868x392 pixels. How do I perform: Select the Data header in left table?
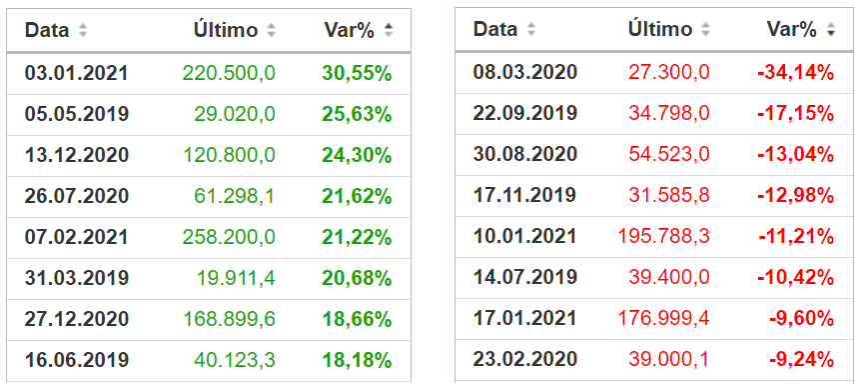47,30
